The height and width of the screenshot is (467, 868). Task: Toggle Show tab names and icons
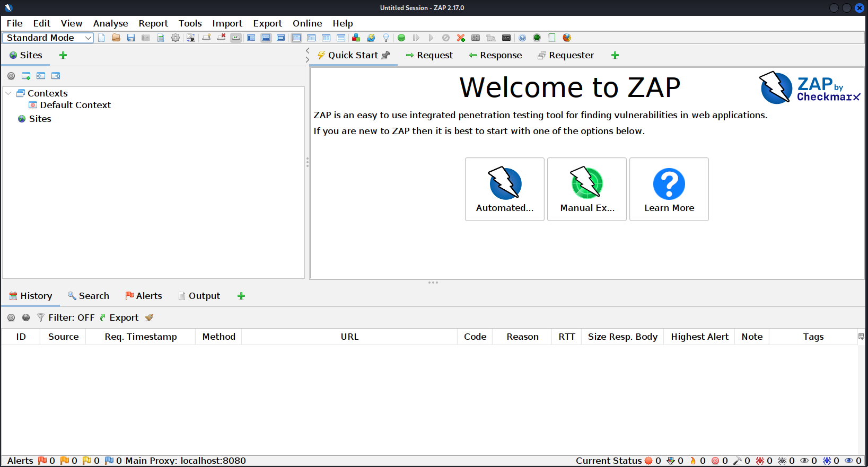(x=236, y=38)
